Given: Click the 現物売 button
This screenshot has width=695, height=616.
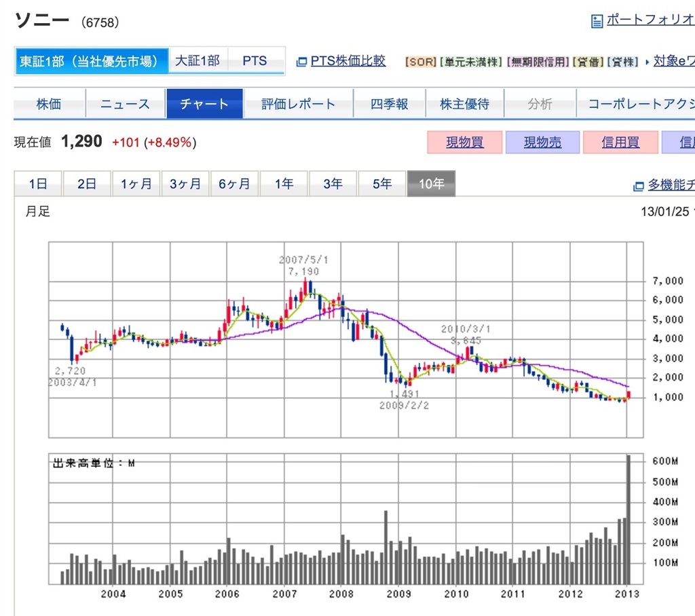Looking at the screenshot, I should pos(542,142).
